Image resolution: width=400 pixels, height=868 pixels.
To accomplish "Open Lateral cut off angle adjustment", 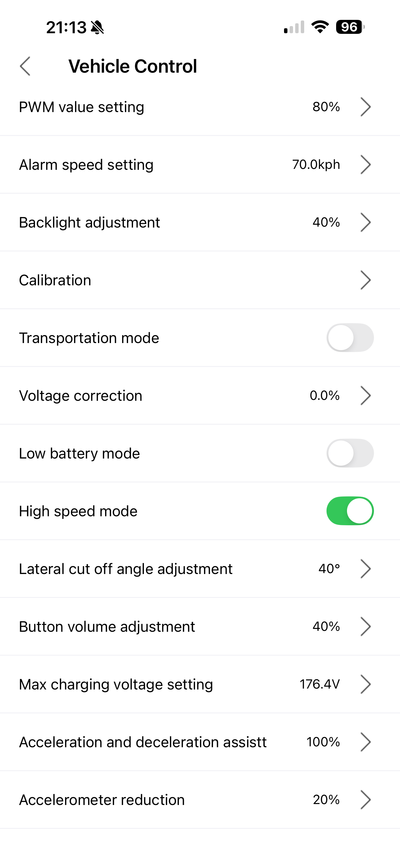I will (126, 569).
